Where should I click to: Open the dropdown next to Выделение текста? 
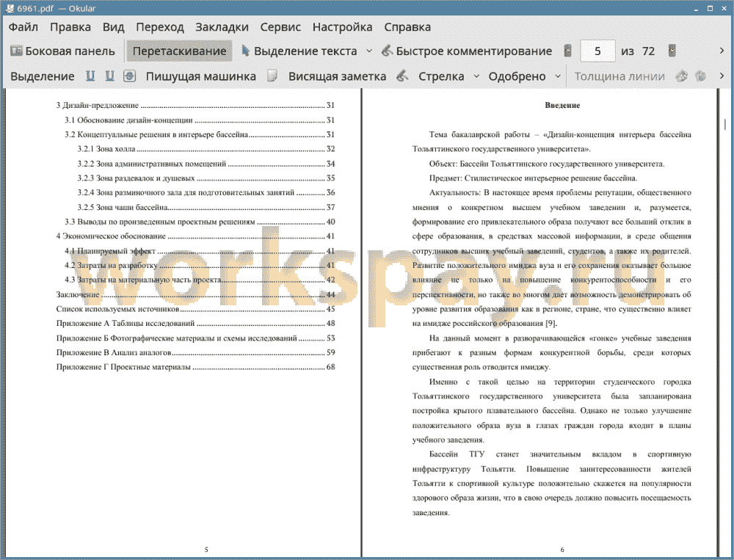tap(369, 51)
